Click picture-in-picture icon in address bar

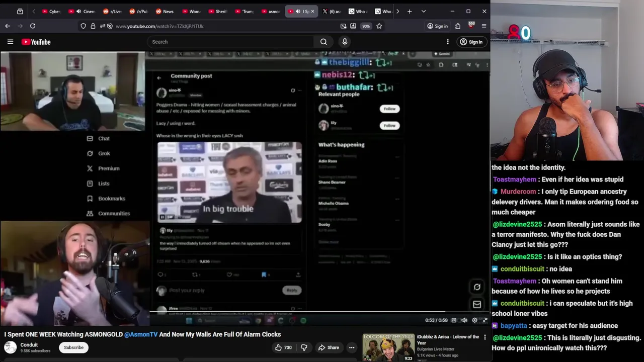pyautogui.click(x=343, y=26)
